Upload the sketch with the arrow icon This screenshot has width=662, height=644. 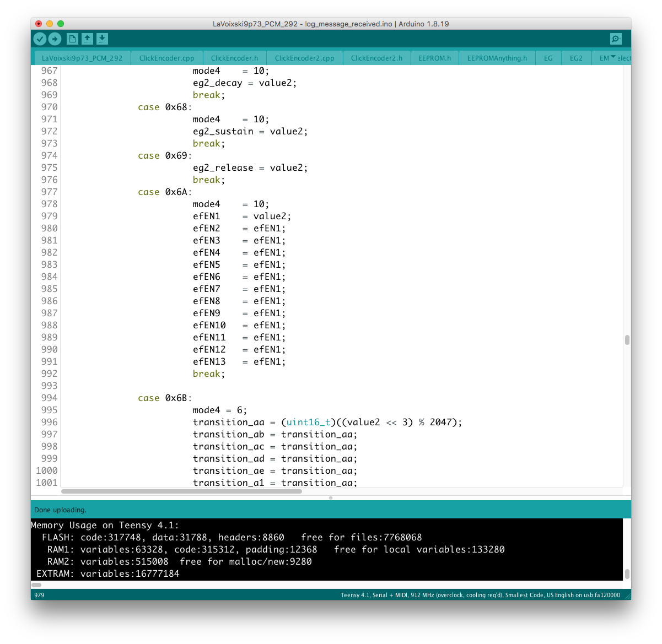(55, 39)
